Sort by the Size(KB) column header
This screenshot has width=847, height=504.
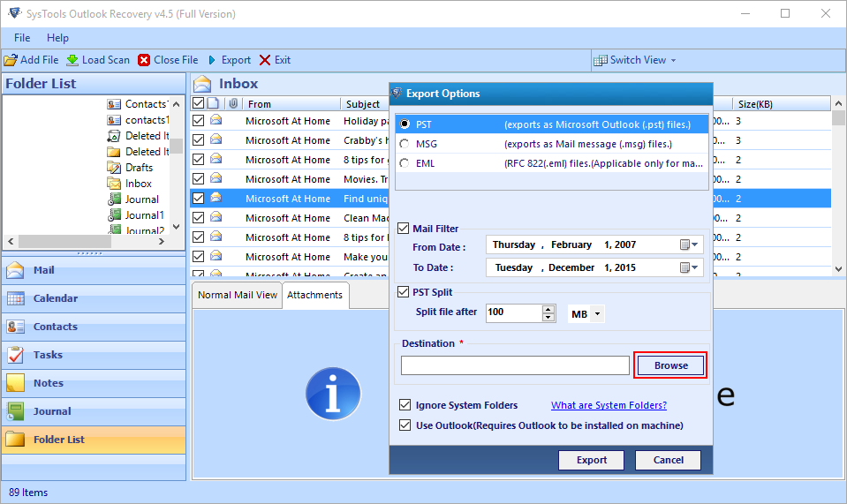781,103
